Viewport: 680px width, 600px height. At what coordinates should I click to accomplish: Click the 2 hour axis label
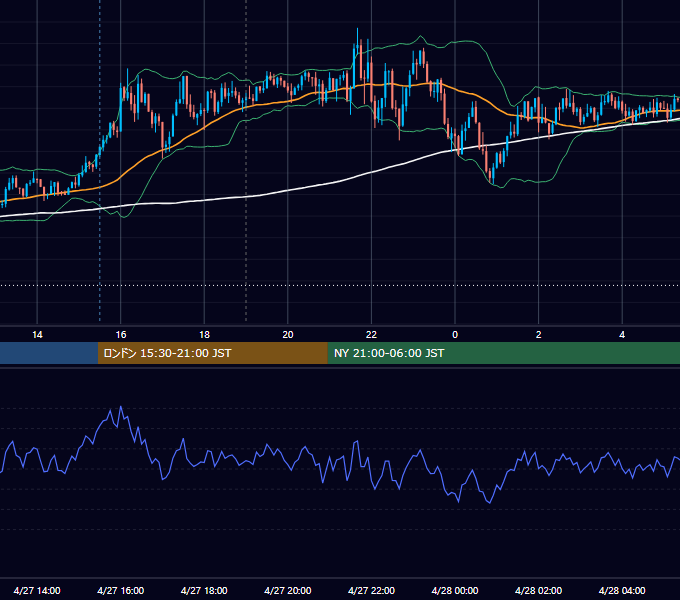click(x=538, y=335)
